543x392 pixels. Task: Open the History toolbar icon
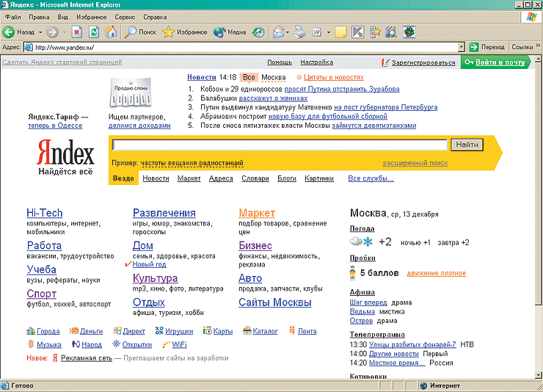click(x=258, y=32)
